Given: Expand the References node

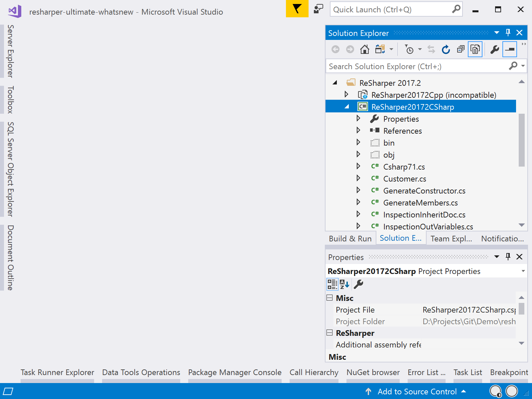Looking at the screenshot, I should (x=358, y=130).
